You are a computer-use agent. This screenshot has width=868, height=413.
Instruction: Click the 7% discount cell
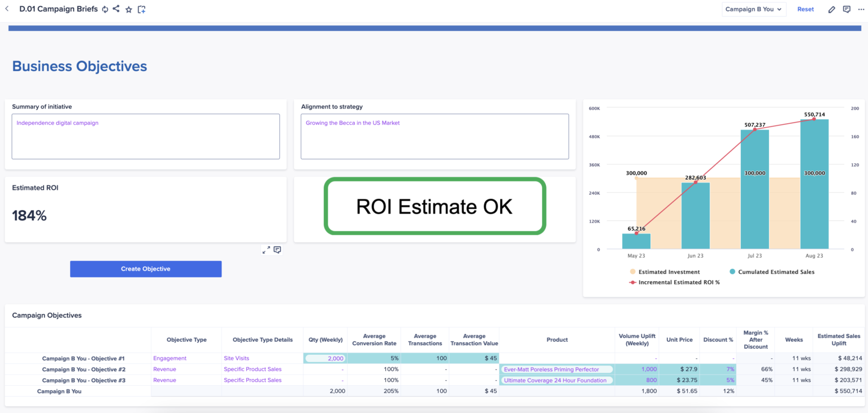tap(718, 369)
